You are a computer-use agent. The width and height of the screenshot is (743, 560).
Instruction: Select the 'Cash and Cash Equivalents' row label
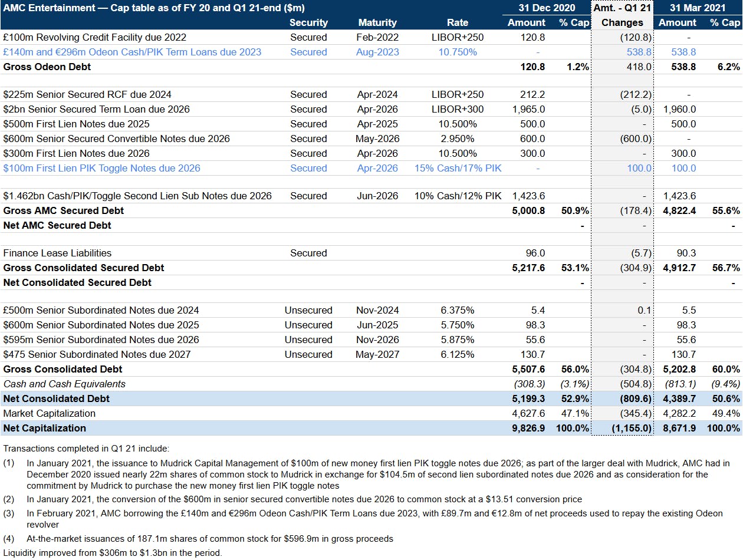(x=64, y=384)
